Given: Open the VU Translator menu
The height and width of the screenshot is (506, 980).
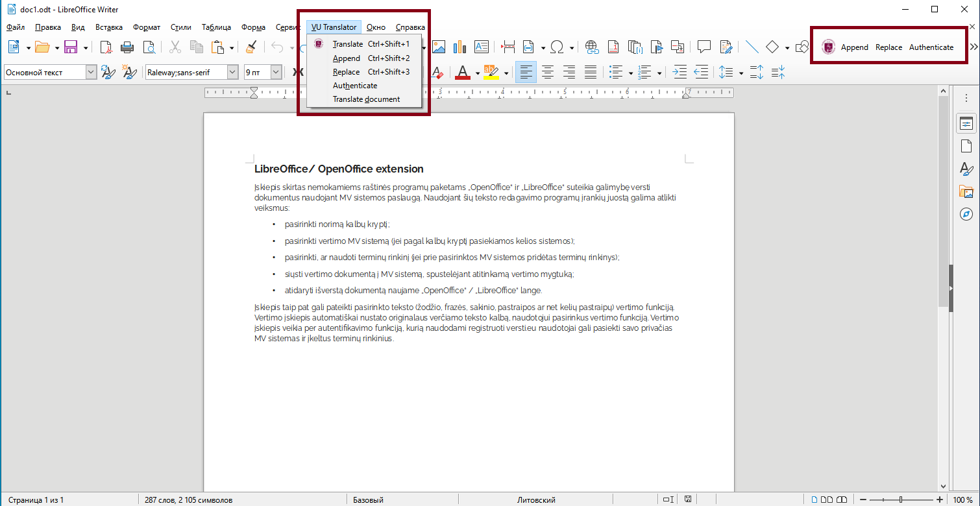Looking at the screenshot, I should [x=334, y=27].
